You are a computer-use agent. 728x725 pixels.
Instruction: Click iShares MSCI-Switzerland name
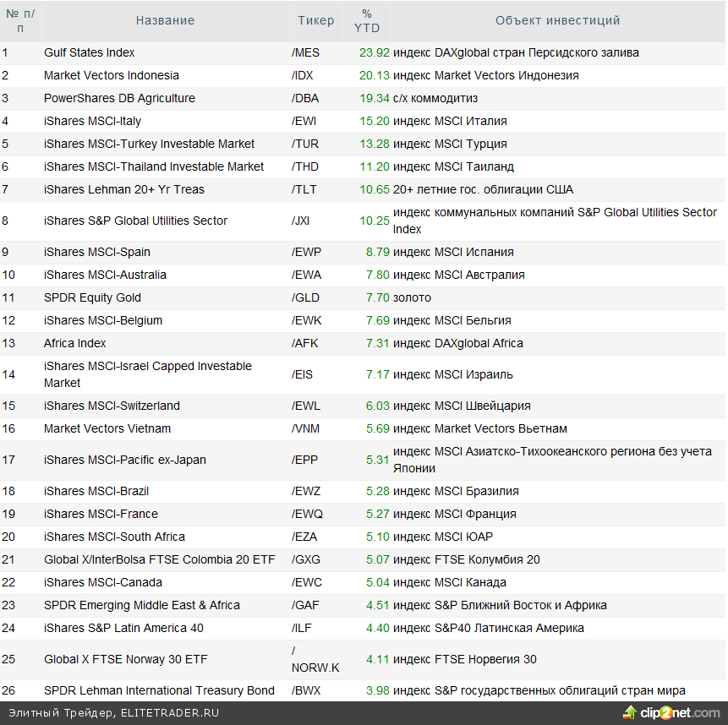pyautogui.click(x=112, y=406)
